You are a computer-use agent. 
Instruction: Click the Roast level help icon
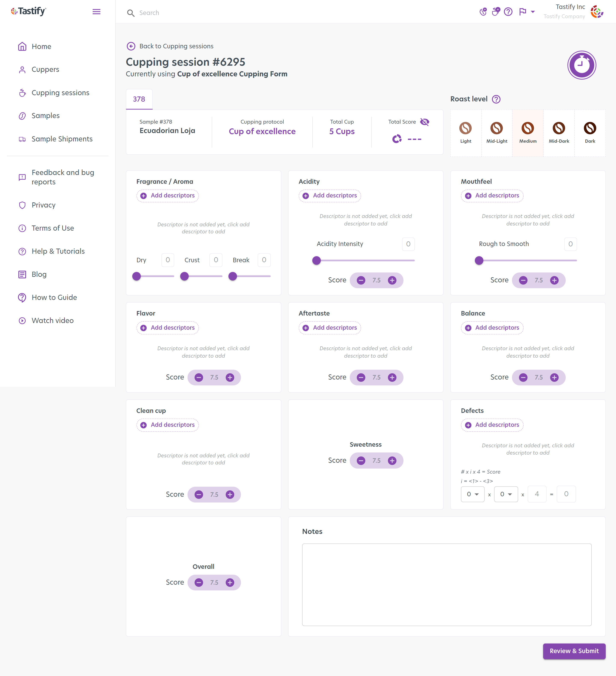pos(496,99)
